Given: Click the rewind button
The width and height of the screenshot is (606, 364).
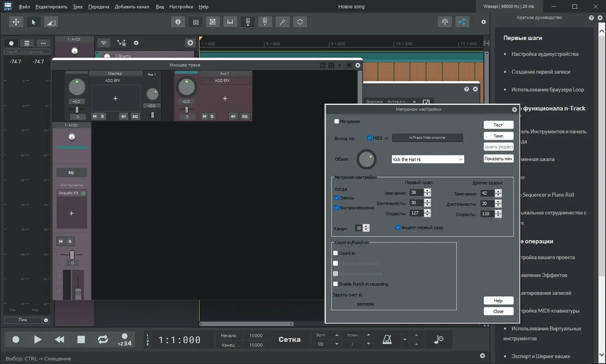Looking at the screenshot, I should point(59,339).
